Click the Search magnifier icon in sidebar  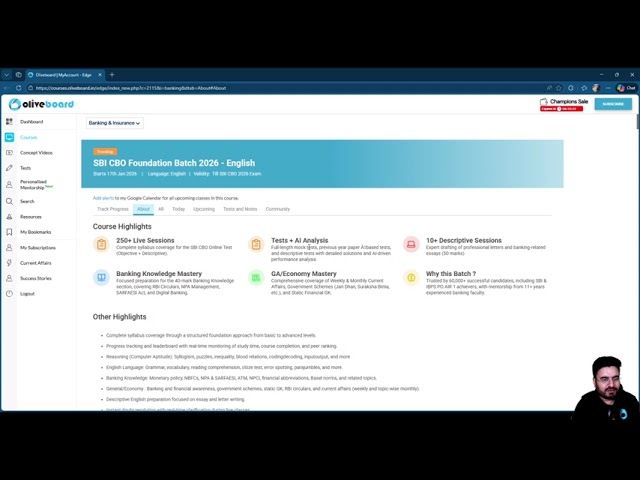[x=9, y=201]
